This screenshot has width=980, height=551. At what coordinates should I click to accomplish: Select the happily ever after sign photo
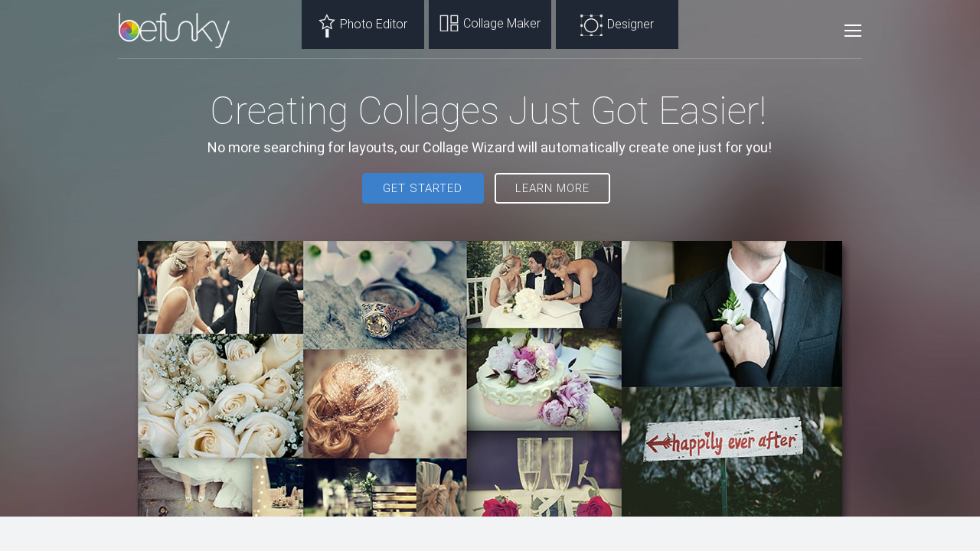pos(732,452)
